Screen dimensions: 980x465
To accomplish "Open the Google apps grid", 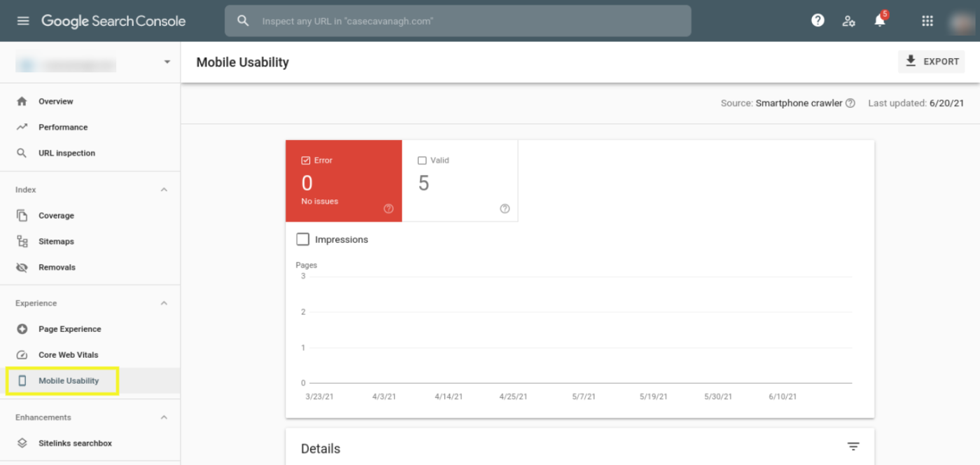I will pos(927,21).
